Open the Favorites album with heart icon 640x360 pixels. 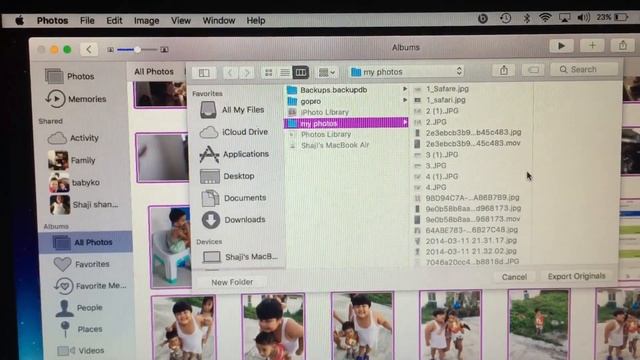pyautogui.click(x=82, y=264)
